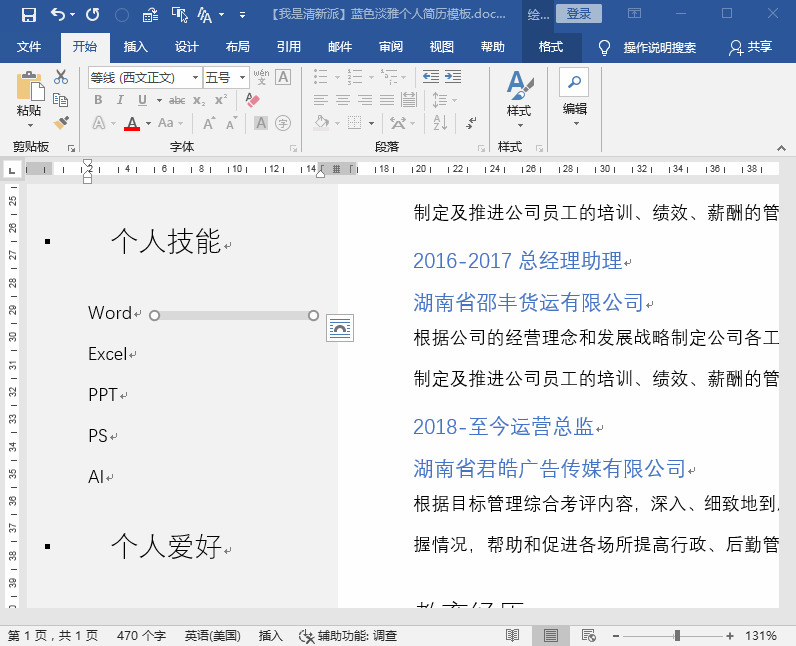Open Find via magnifier Editing icon
The height and width of the screenshot is (646, 796).
[574, 82]
